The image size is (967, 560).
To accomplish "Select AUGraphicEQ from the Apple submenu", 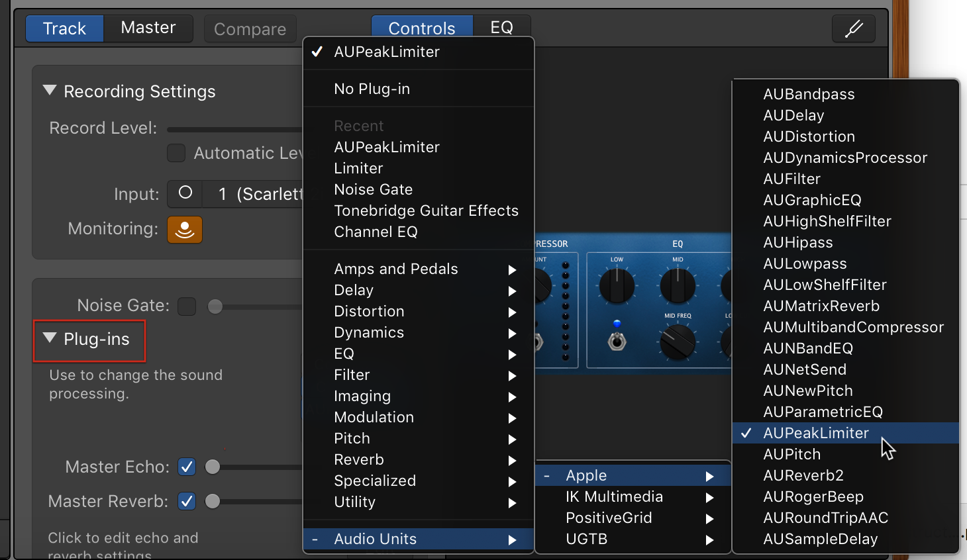I will point(812,200).
